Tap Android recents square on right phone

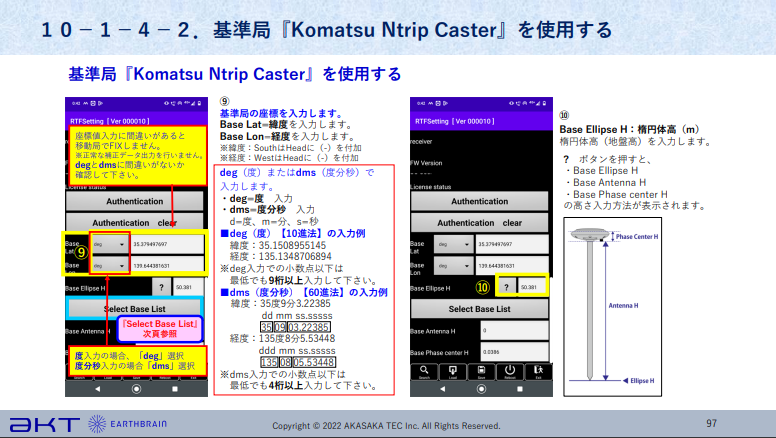[x=520, y=389]
